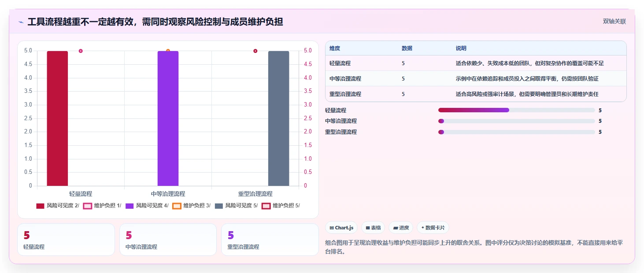Viewport: 644px width, 273px height.
Task: Click table cell 中等治理流程 in 维度 column
Action: 345,79
